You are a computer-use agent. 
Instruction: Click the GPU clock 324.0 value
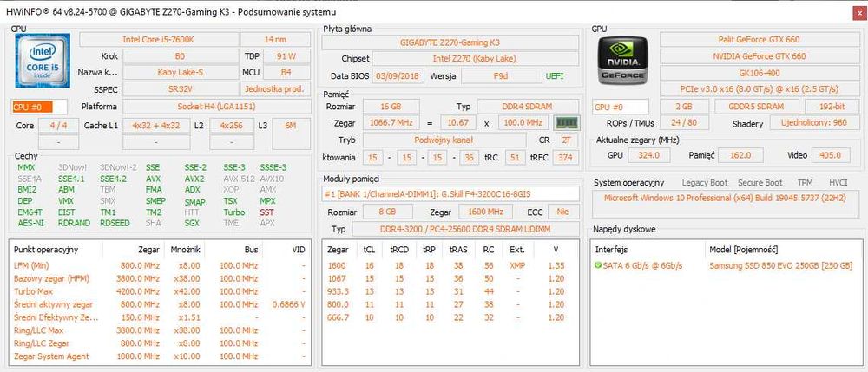click(x=648, y=155)
